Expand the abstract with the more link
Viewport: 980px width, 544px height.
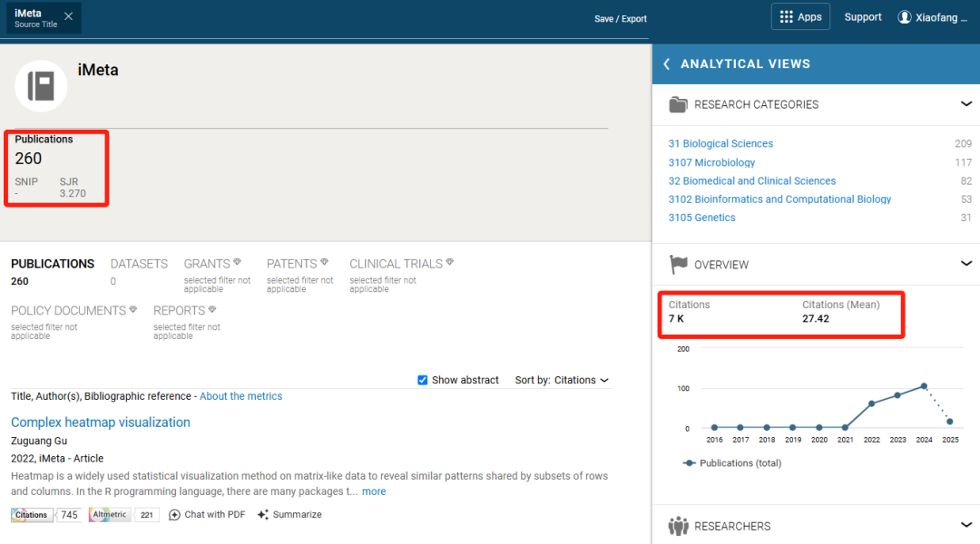(374, 491)
